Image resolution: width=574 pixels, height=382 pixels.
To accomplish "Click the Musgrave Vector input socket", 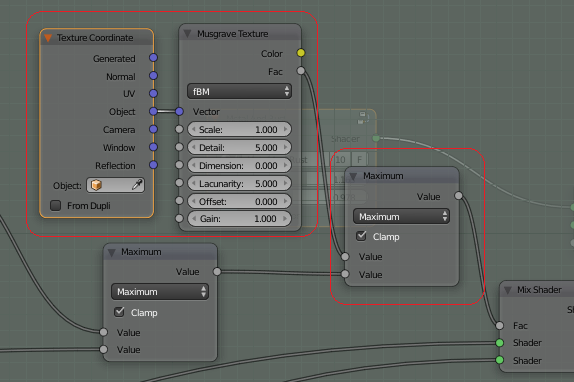I will (179, 111).
